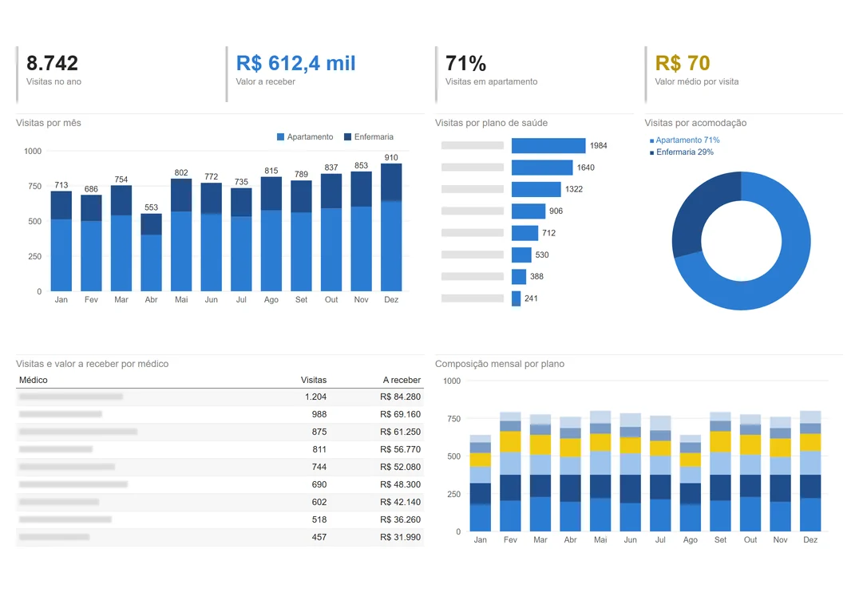Select the health plan bar labeled 712
This screenshot has height=616, width=859.
pyautogui.click(x=525, y=233)
